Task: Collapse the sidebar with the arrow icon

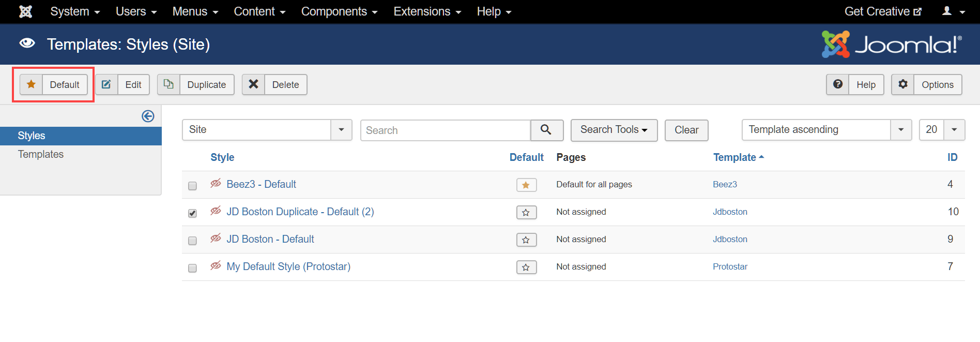Action: 148,116
